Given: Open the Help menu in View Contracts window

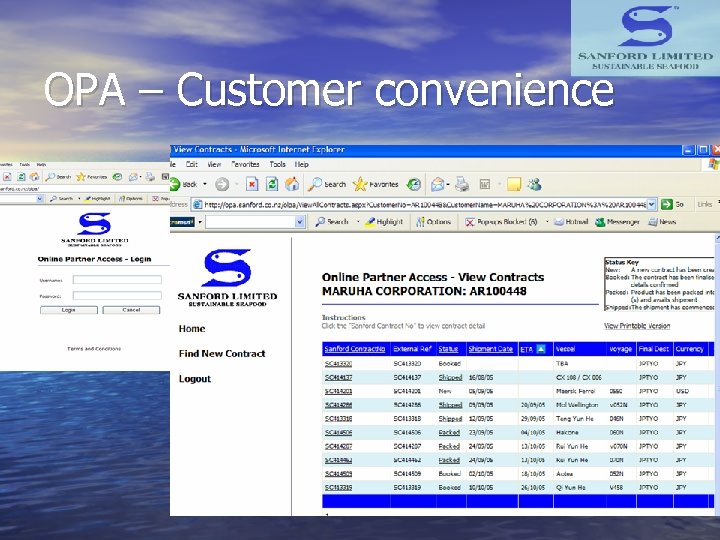Looking at the screenshot, I should point(301,164).
